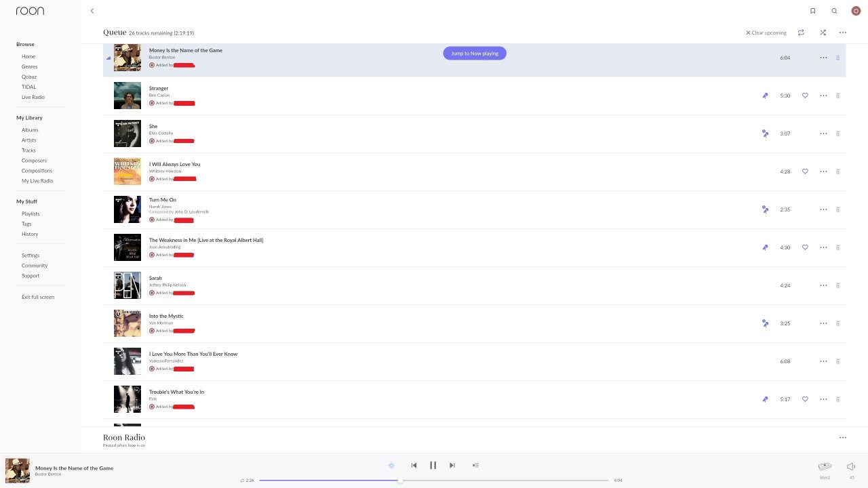Show lyrics for Turn Me On

765,209
